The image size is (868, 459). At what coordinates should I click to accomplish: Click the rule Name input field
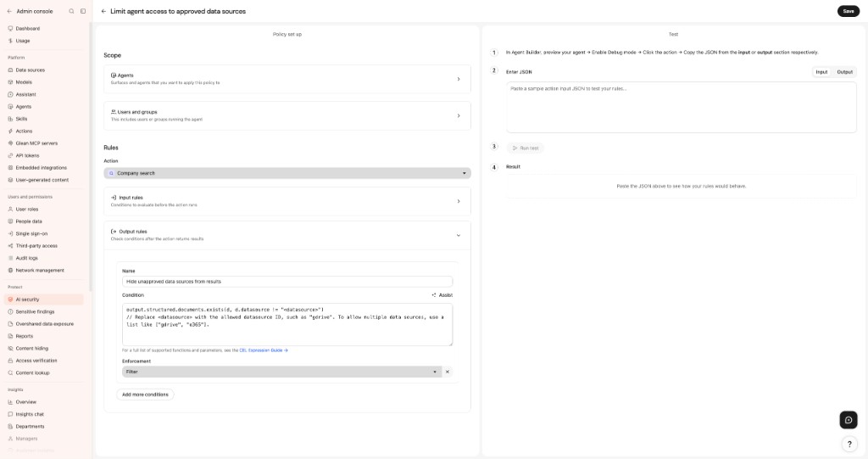click(287, 281)
